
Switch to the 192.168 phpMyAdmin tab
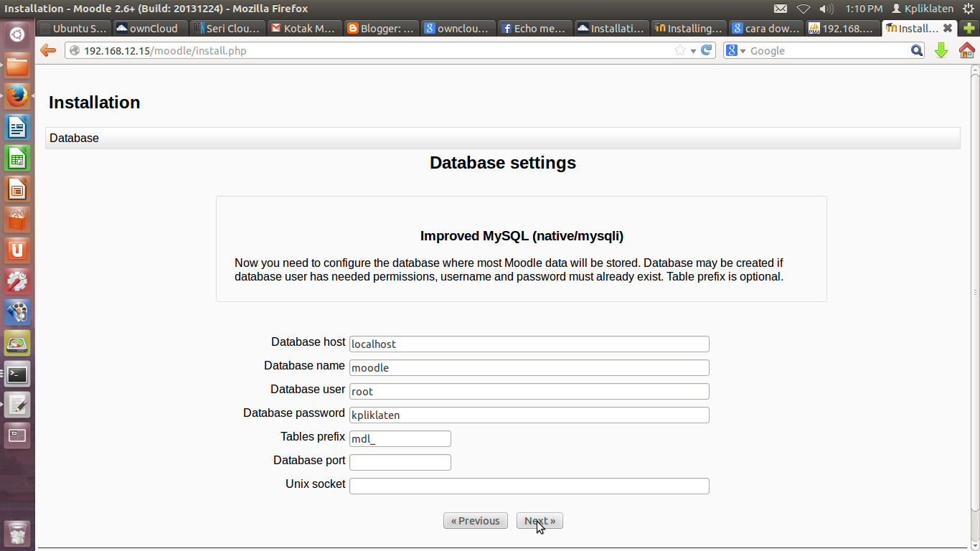click(x=842, y=29)
